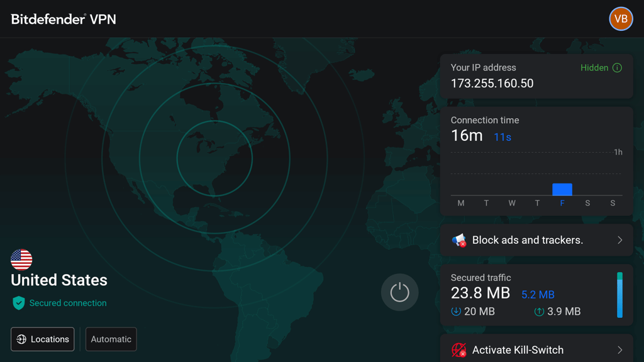
Task: Click the Hidden status label
Action: (x=594, y=68)
